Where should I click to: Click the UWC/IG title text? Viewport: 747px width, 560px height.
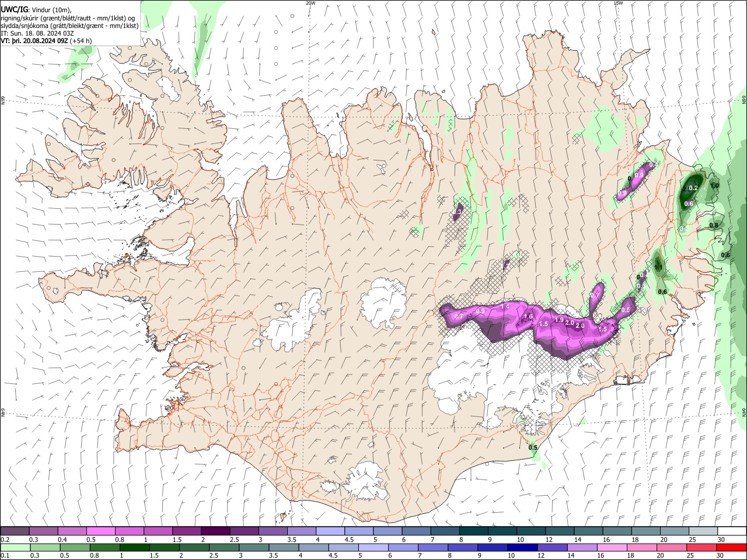14,10
